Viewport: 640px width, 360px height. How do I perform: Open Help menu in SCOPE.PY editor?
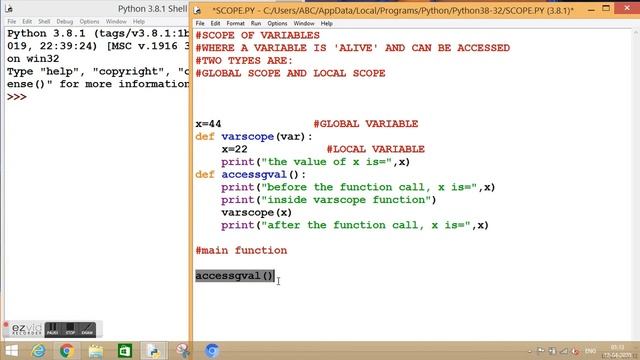point(327,23)
